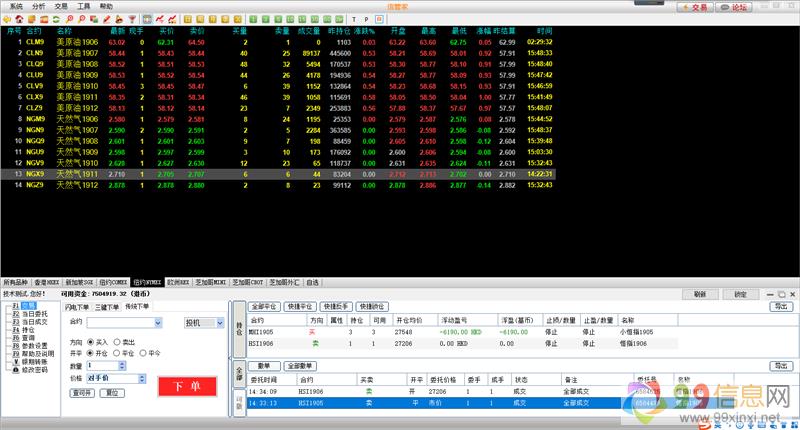Select the 平今 (close today) radio button
This screenshot has height=430, width=800.
[x=143, y=353]
